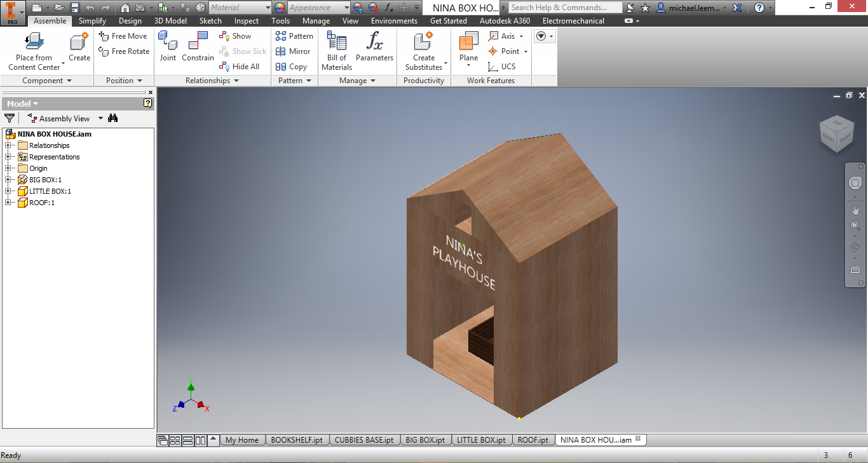Open the Inventor PRO application menu
This screenshot has width=868, height=463.
coord(12,12)
